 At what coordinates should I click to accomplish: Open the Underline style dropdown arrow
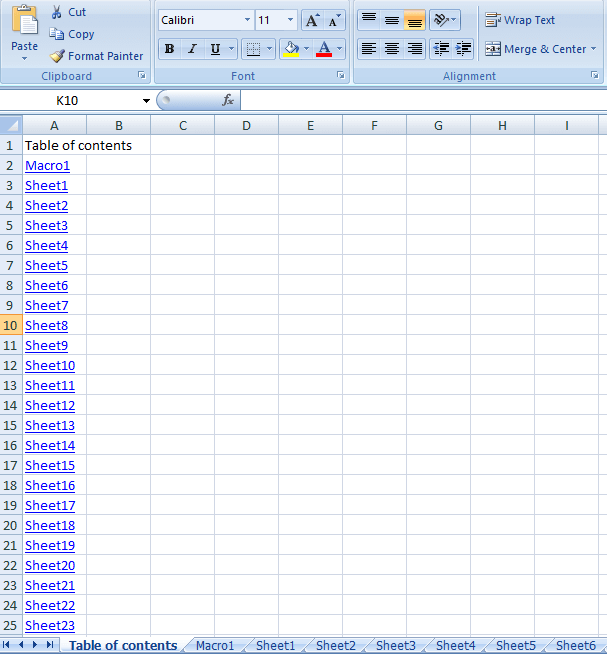point(231,49)
